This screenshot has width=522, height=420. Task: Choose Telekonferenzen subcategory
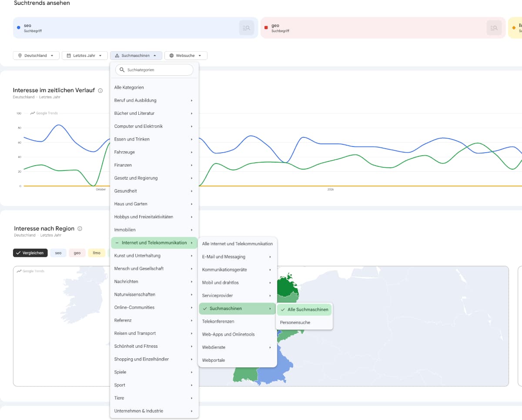tap(238, 321)
